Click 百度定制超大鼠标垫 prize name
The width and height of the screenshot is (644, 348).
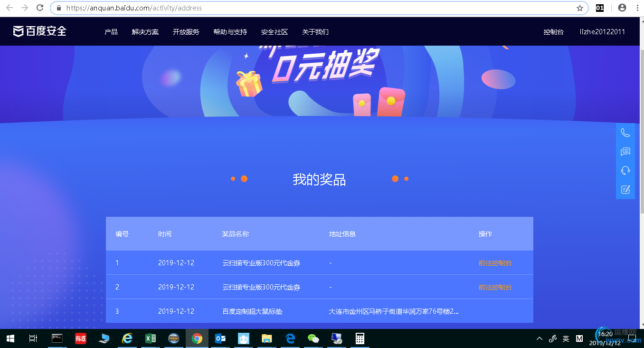point(252,311)
